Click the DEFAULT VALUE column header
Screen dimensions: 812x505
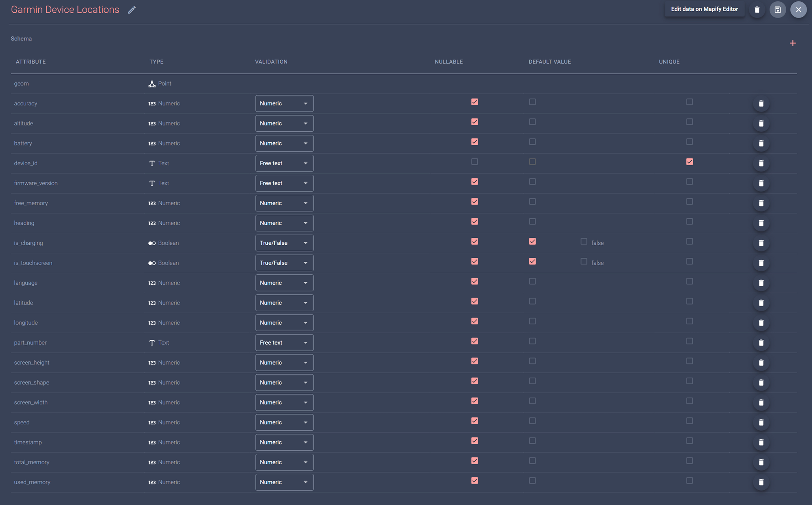click(550, 62)
